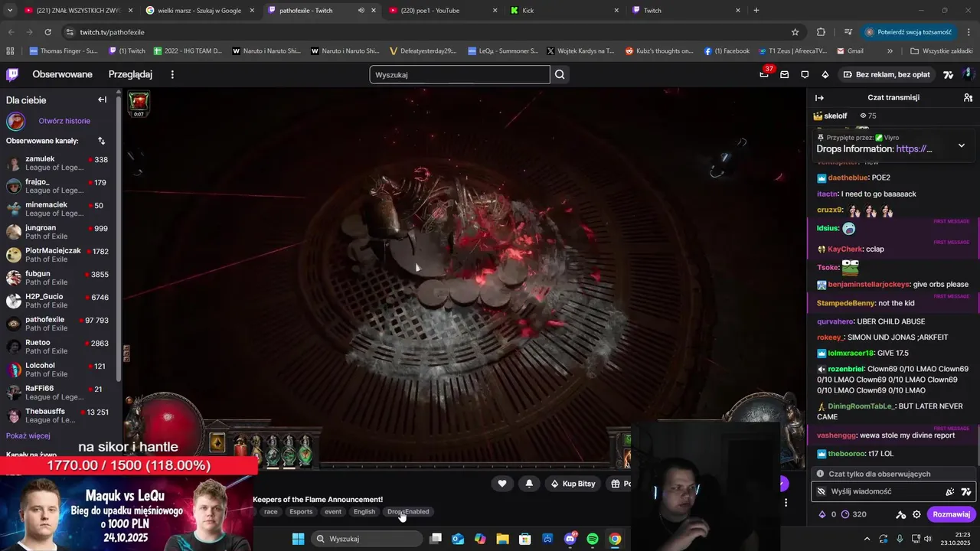Open the Windows Start menu
Viewport: 980px width, 551px height.
pos(298,539)
